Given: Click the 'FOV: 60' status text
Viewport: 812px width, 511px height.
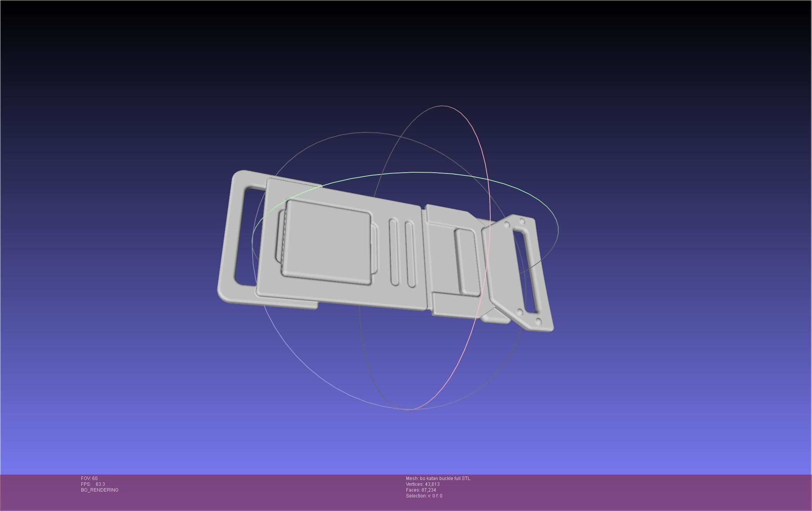Looking at the screenshot, I should click(x=89, y=478).
